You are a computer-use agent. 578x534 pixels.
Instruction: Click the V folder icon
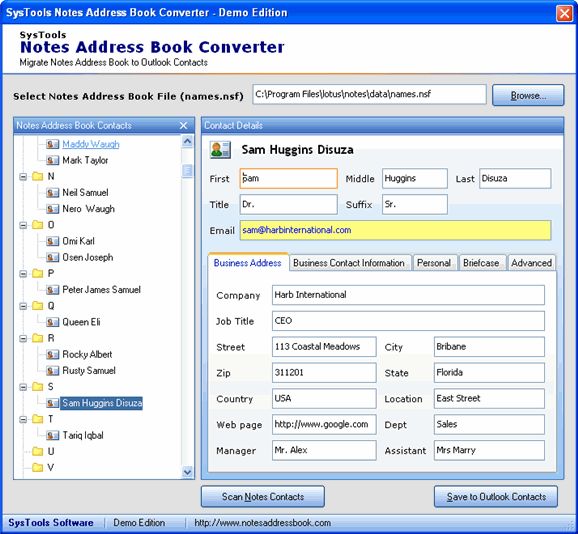point(38,468)
